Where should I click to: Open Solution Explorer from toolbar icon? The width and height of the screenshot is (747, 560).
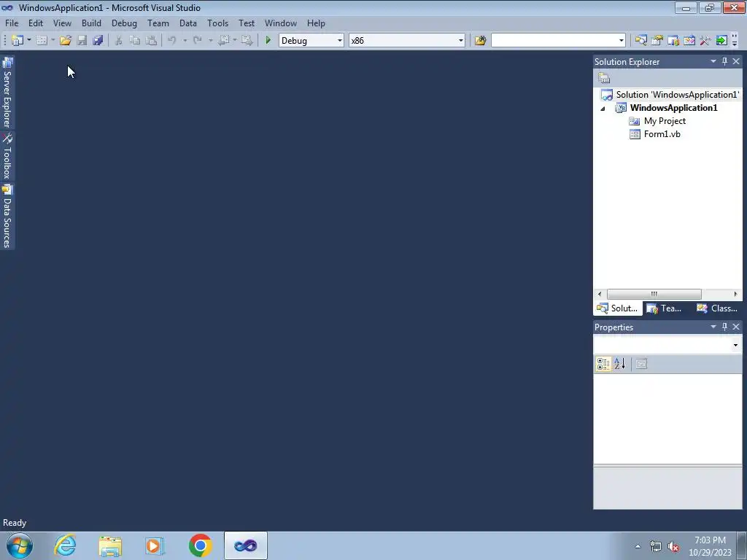(640, 41)
